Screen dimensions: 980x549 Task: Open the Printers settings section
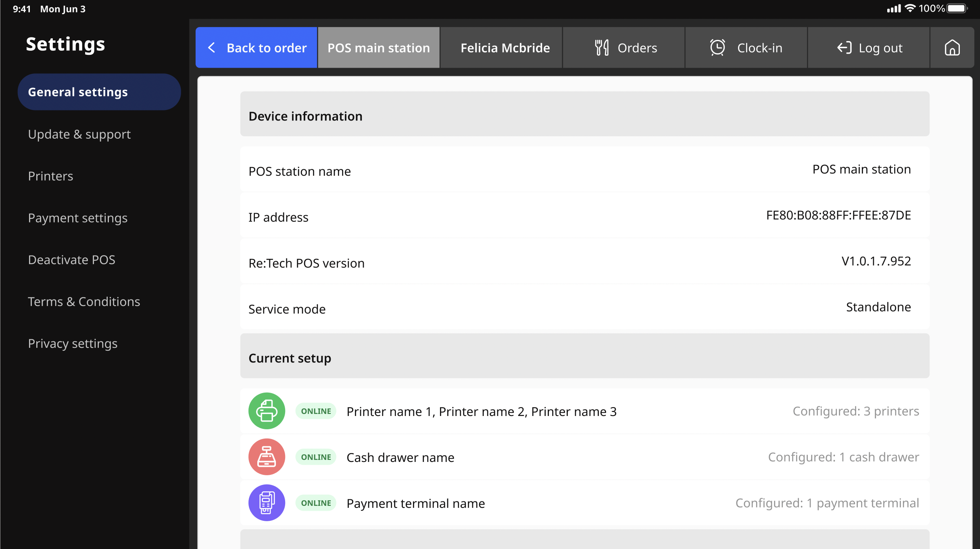[51, 176]
